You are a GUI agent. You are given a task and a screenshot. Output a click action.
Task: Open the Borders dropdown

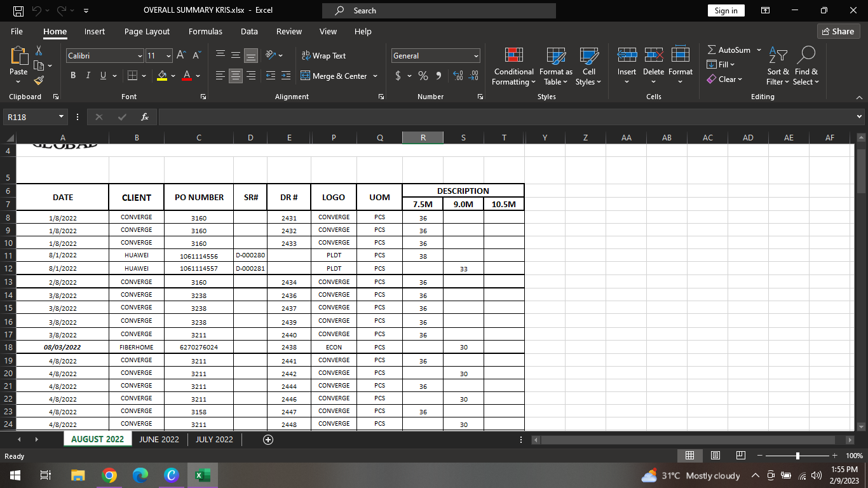(144, 76)
